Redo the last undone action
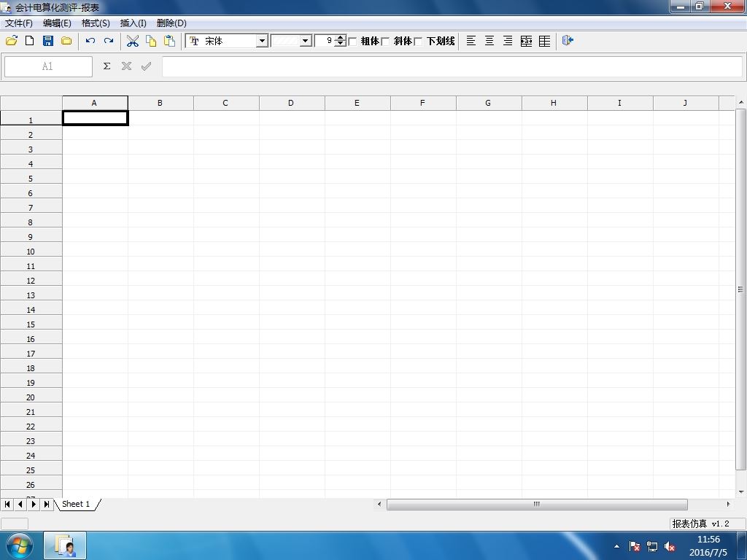Screen dimensions: 747x560 (x=109, y=41)
